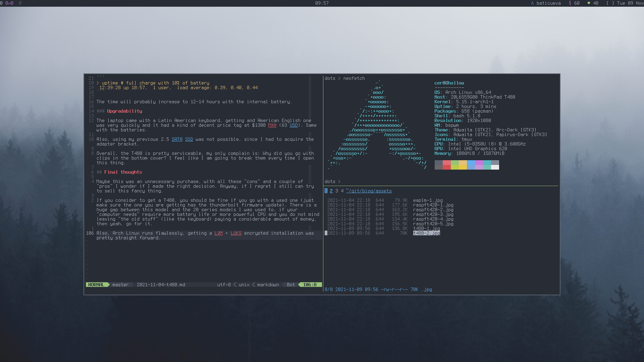The height and width of the screenshot is (362, 644).
Task: Click the purple section-sign icon beside 60
Action: click(x=570, y=3)
